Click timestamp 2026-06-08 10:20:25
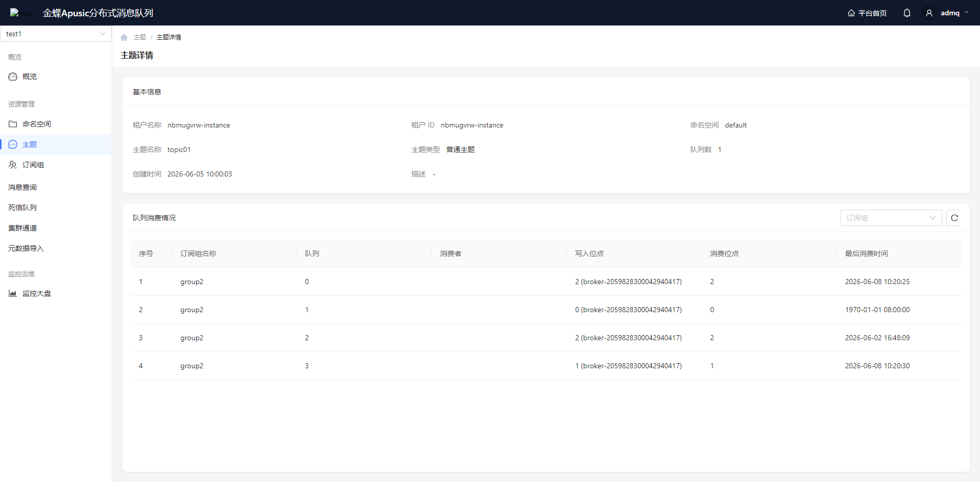980x482 pixels. click(x=877, y=282)
